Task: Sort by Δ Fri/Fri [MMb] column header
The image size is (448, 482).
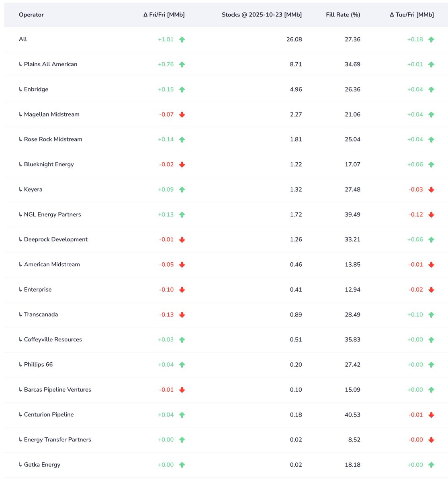Action: 164,15
